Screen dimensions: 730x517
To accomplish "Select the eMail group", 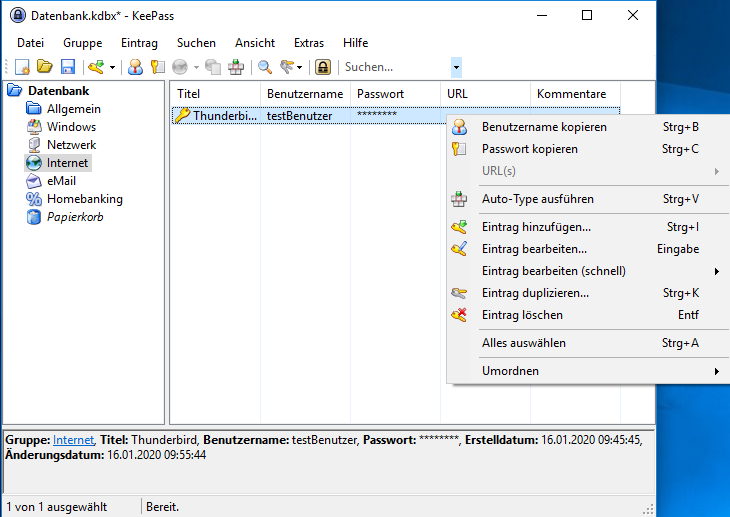I will click(x=61, y=181).
